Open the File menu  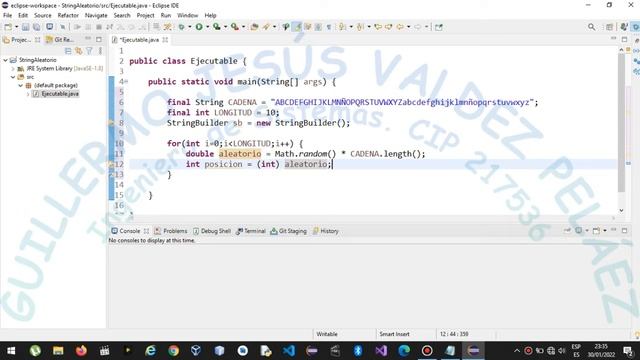[7, 16]
